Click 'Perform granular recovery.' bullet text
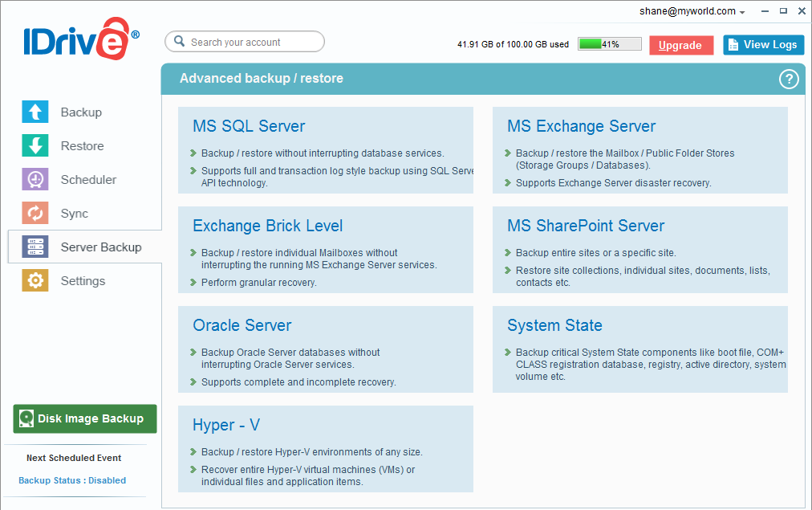This screenshot has width=812, height=510. pos(258,283)
